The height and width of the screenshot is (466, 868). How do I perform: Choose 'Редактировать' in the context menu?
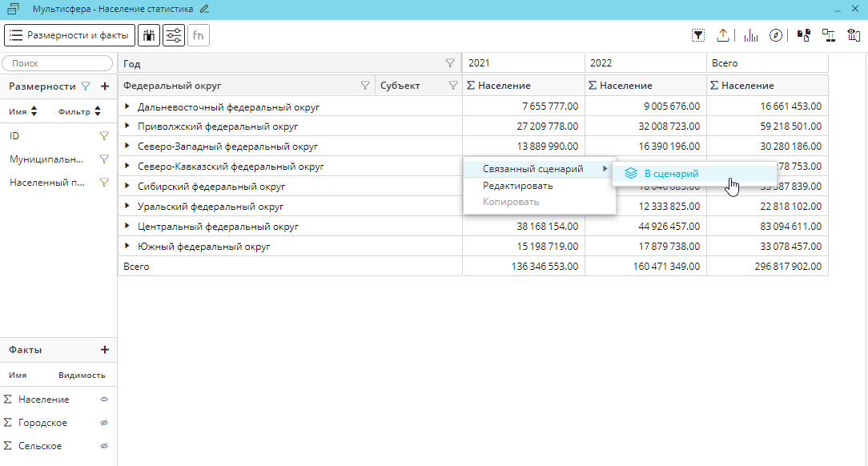(x=517, y=186)
